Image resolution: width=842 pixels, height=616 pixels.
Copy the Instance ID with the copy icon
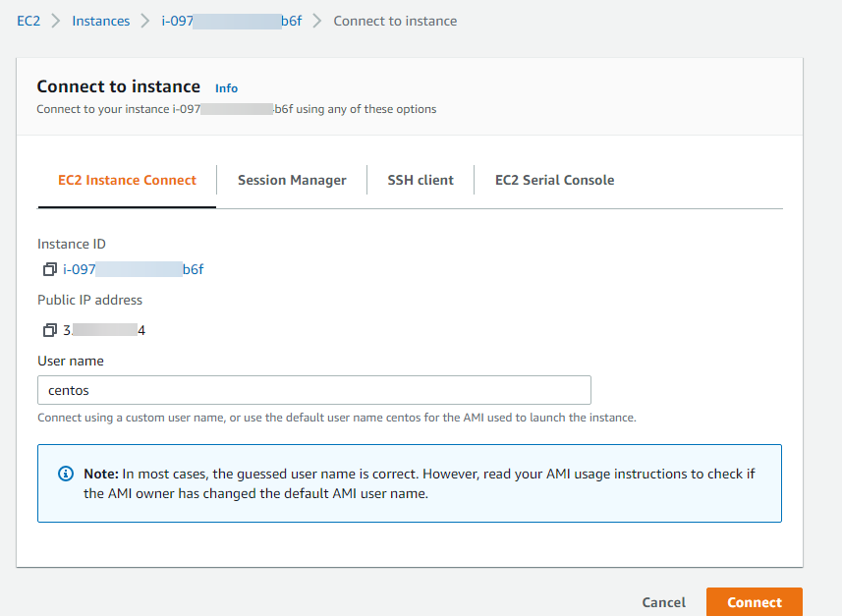(x=50, y=269)
